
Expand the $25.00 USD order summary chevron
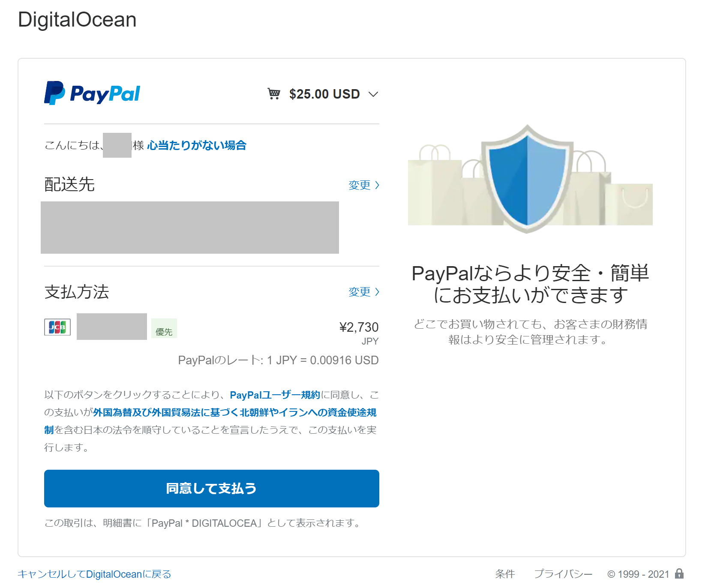373,94
